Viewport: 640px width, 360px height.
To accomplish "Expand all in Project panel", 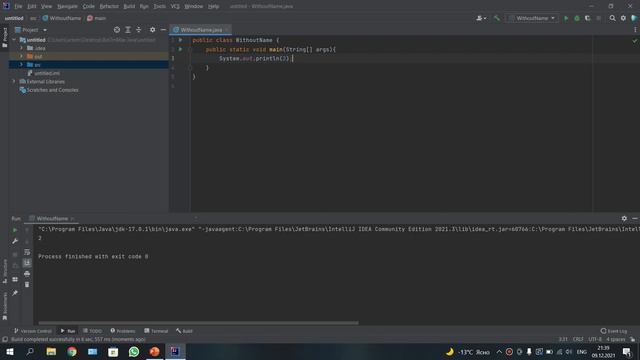I will point(128,30).
